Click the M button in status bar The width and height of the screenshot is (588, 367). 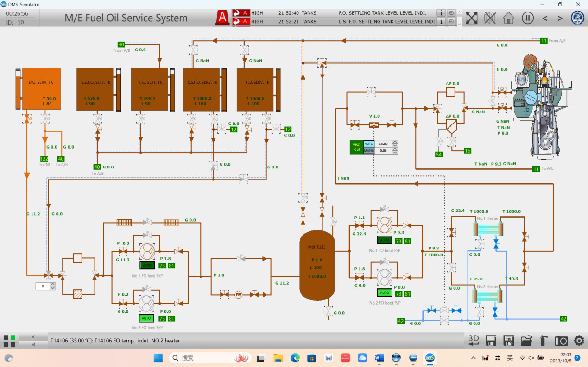pos(33,344)
